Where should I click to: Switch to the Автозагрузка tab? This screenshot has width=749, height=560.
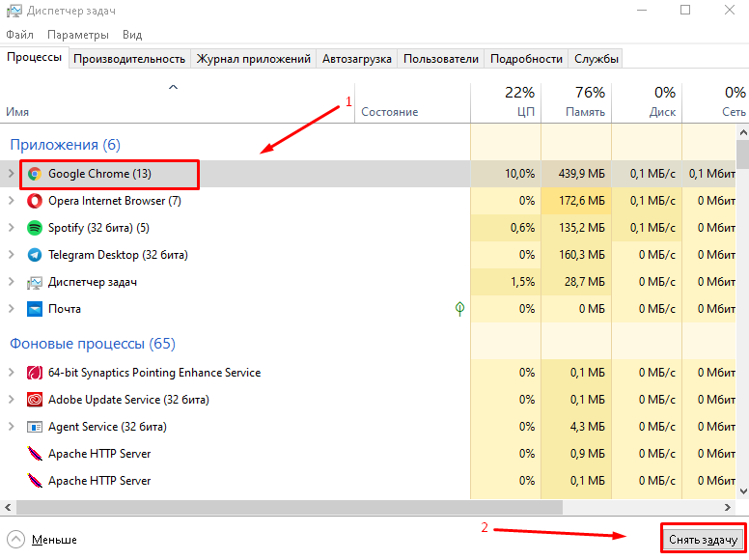(x=357, y=59)
